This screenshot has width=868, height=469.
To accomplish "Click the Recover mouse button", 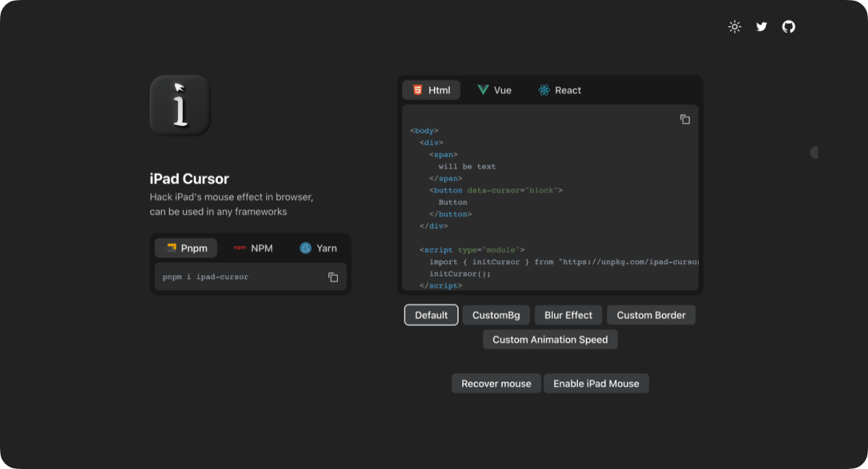I will point(496,384).
